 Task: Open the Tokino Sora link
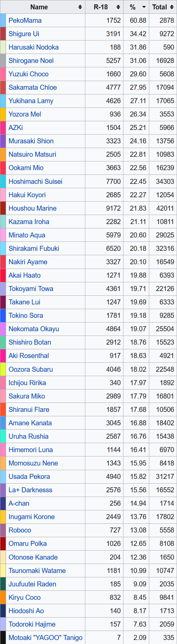coord(26,315)
